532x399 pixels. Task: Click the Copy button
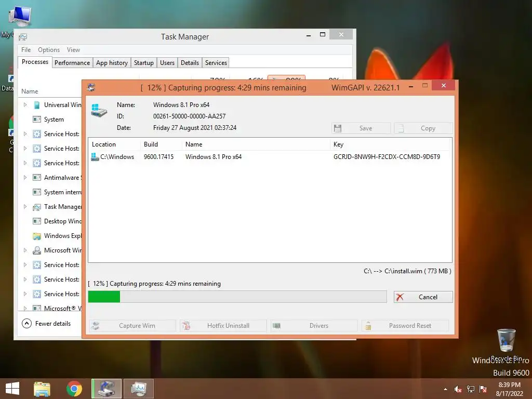coord(423,128)
